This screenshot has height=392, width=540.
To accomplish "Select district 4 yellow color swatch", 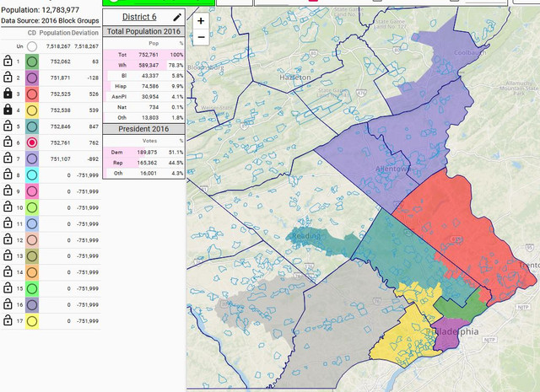I will tap(32, 110).
